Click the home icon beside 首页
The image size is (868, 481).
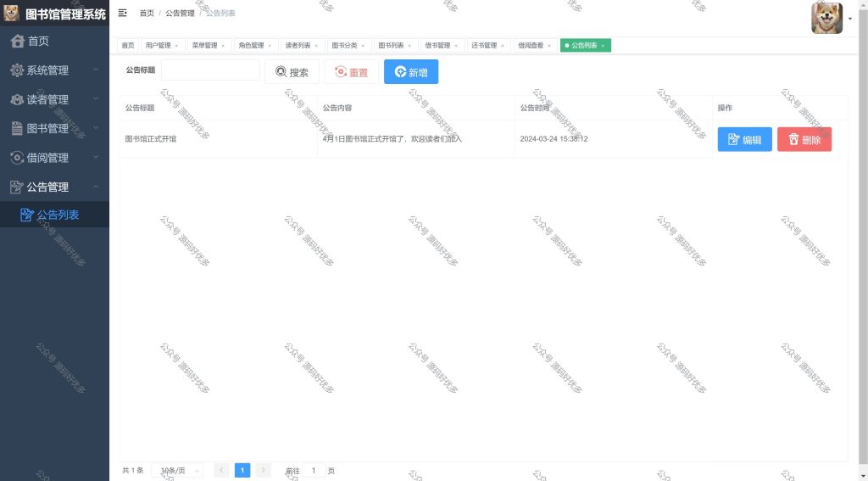click(x=18, y=41)
